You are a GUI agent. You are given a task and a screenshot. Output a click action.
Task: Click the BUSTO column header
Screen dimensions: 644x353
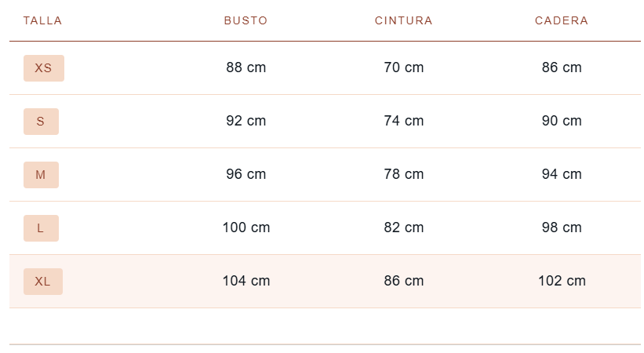tap(246, 20)
